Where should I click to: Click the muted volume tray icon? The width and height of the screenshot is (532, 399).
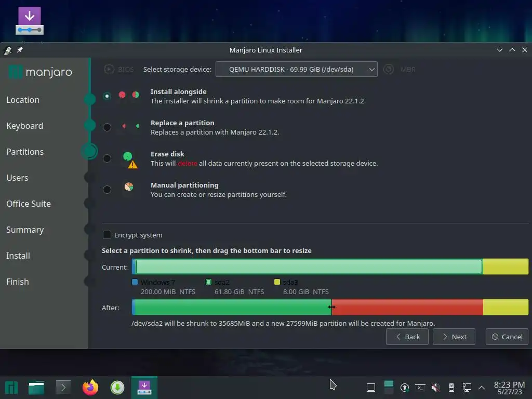436,388
